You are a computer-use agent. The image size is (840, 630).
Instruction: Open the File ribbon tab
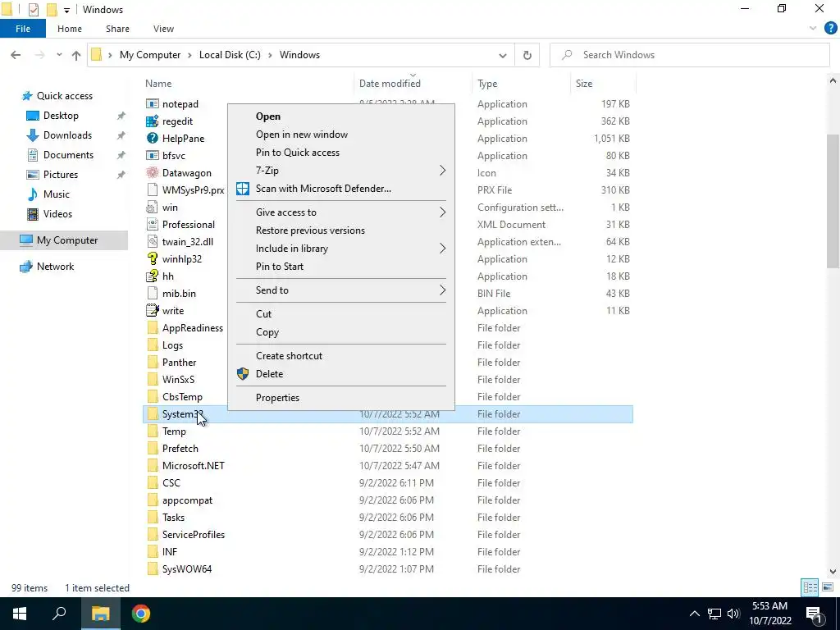tap(23, 29)
